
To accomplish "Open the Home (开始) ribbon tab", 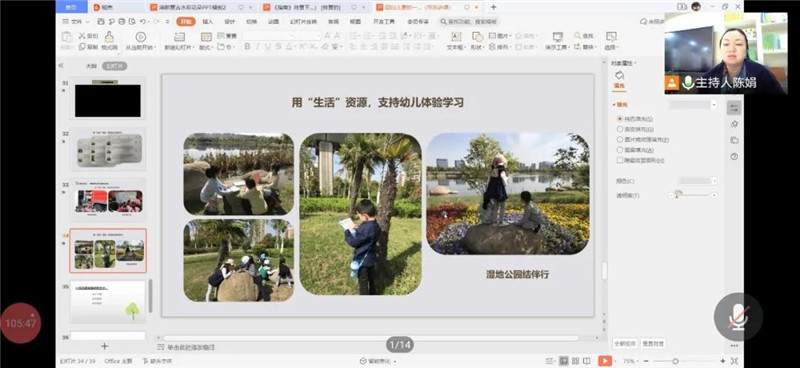I will pos(186,21).
